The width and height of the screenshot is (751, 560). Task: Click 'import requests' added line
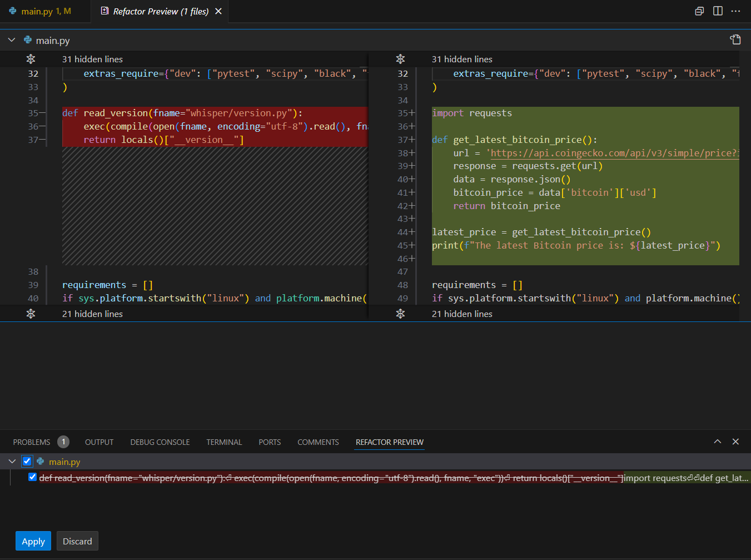click(x=472, y=113)
